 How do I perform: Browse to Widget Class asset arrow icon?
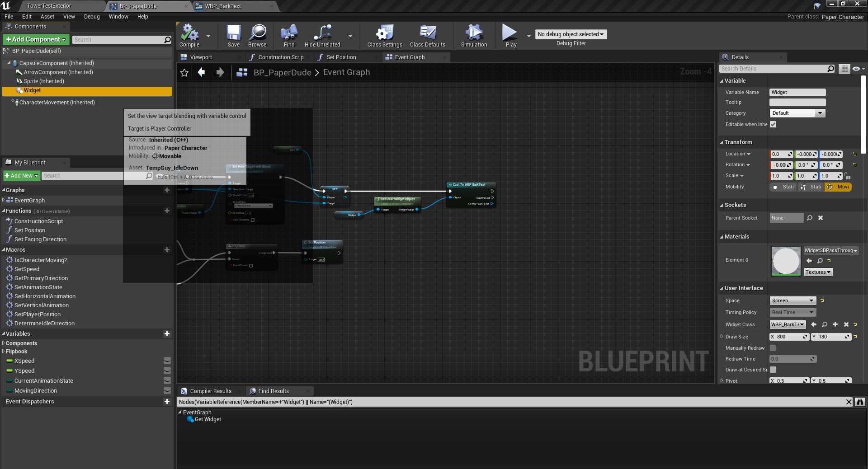pyautogui.click(x=814, y=324)
